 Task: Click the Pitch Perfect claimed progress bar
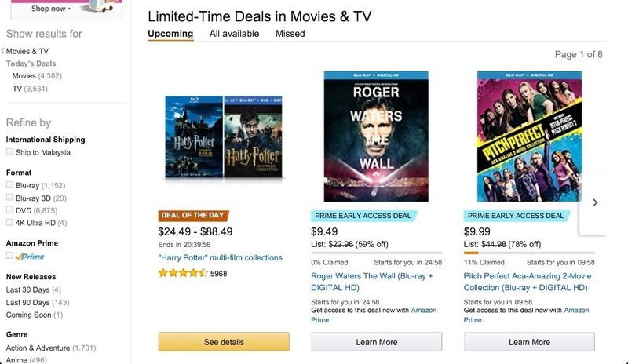pyautogui.click(x=529, y=253)
